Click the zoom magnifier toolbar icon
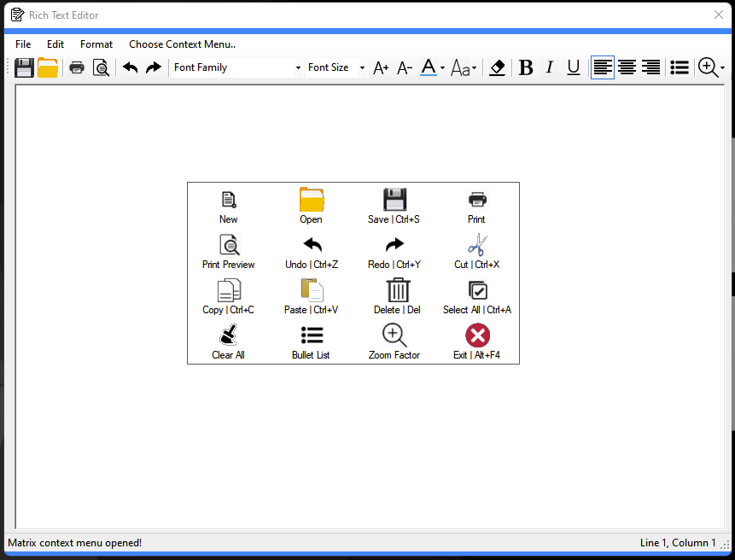 click(708, 68)
